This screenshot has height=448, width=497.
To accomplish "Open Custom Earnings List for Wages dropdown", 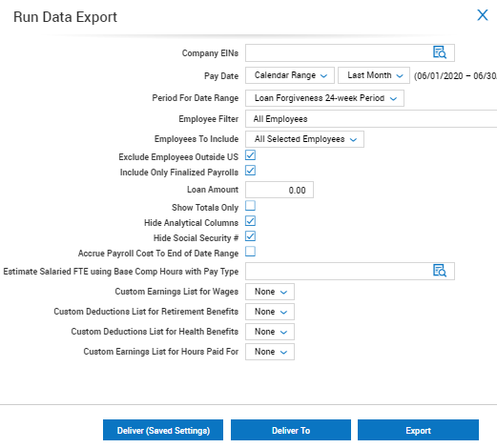I will coord(270,292).
